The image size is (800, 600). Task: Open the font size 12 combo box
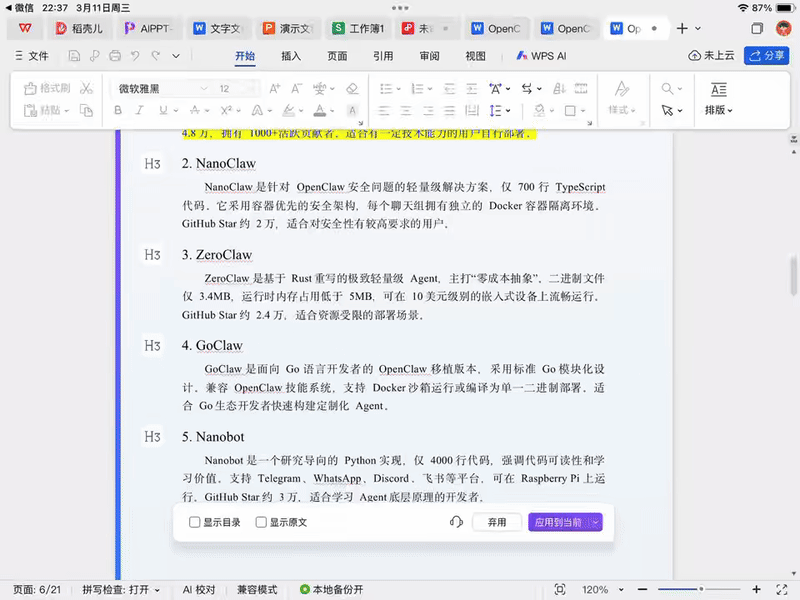point(236,89)
